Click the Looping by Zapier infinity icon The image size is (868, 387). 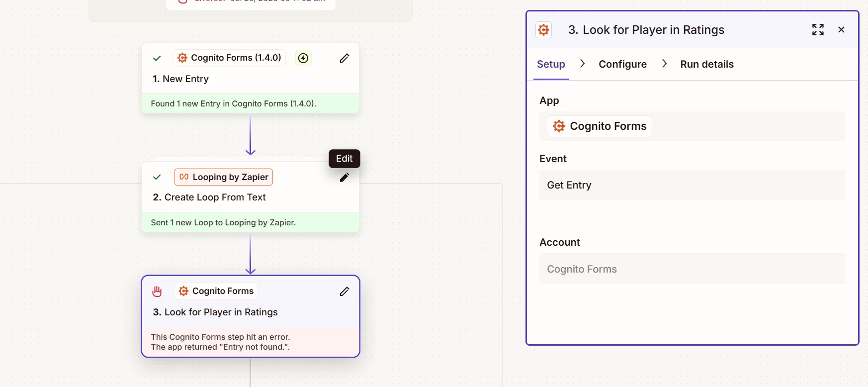pos(184,177)
